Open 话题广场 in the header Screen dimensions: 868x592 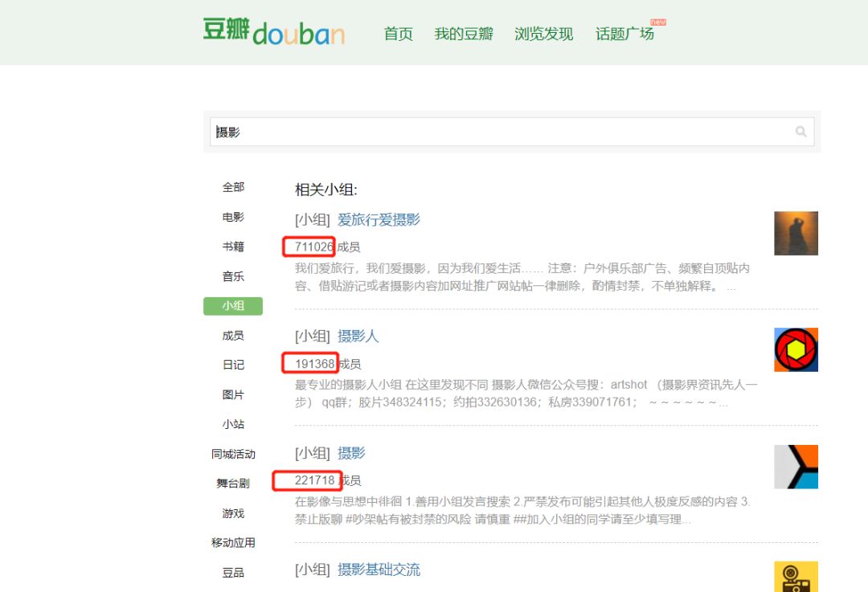tap(624, 34)
